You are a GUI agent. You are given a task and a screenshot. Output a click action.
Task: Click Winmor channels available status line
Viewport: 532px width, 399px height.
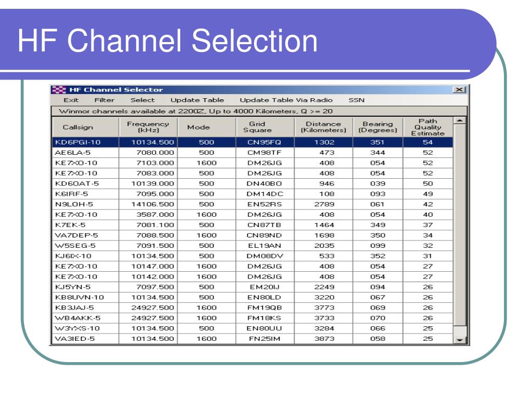tap(259, 111)
